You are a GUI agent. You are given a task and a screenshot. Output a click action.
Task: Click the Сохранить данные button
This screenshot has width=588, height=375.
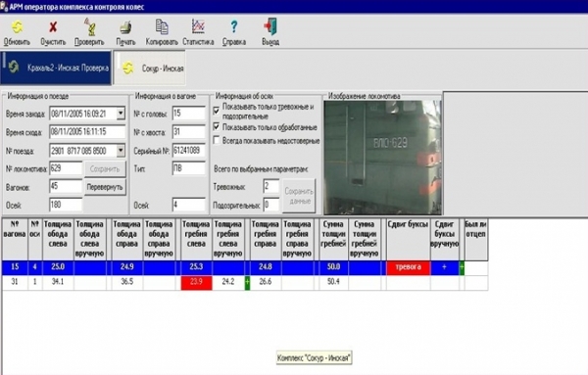(299, 196)
